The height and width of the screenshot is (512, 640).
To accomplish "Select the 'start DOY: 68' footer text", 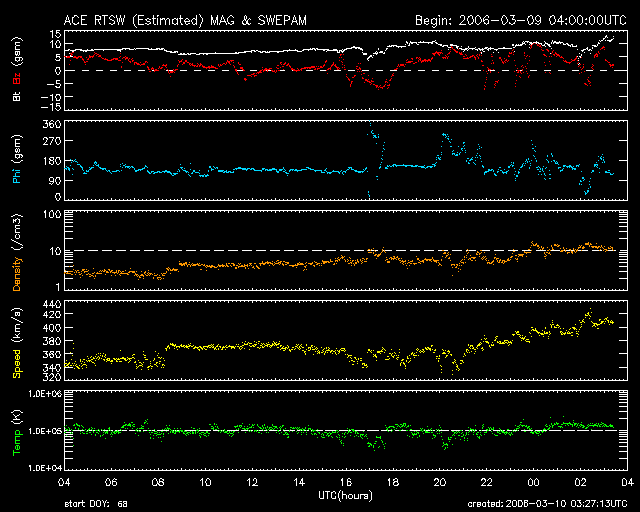I will pos(96,504).
